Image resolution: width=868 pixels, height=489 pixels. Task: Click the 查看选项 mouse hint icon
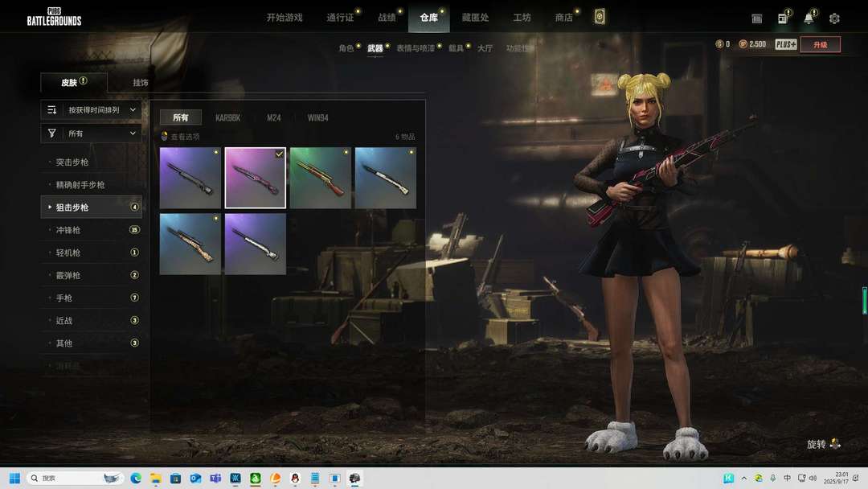tap(164, 136)
